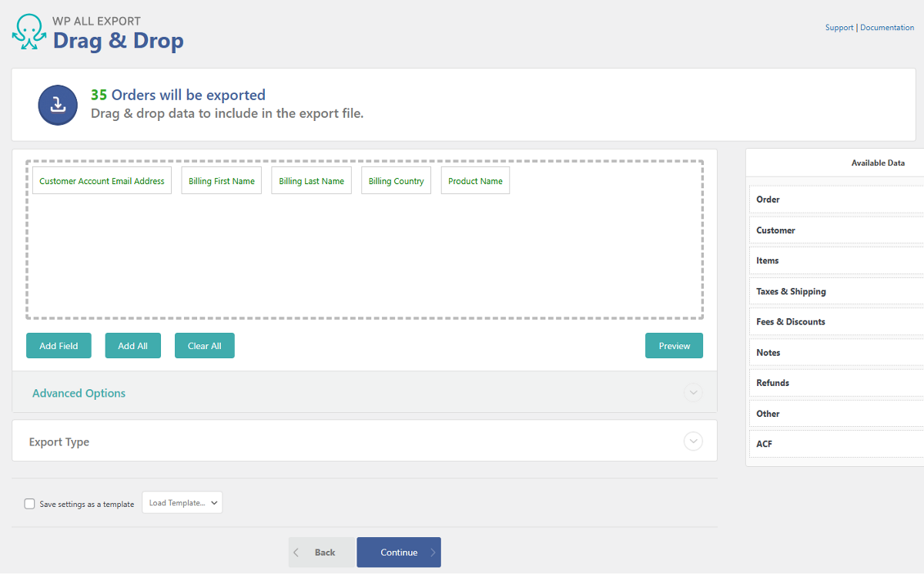Go Back to the previous step
The width and height of the screenshot is (924, 574).
pyautogui.click(x=322, y=552)
